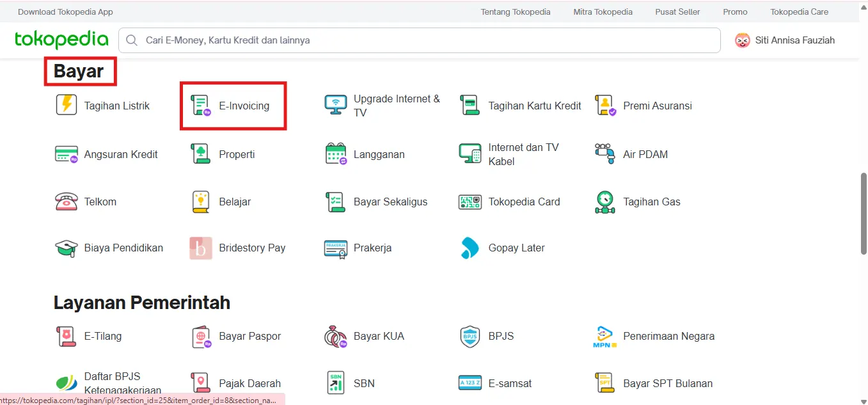This screenshot has width=868, height=405.
Task: Click the Download Tokopedia App link
Action: (65, 11)
